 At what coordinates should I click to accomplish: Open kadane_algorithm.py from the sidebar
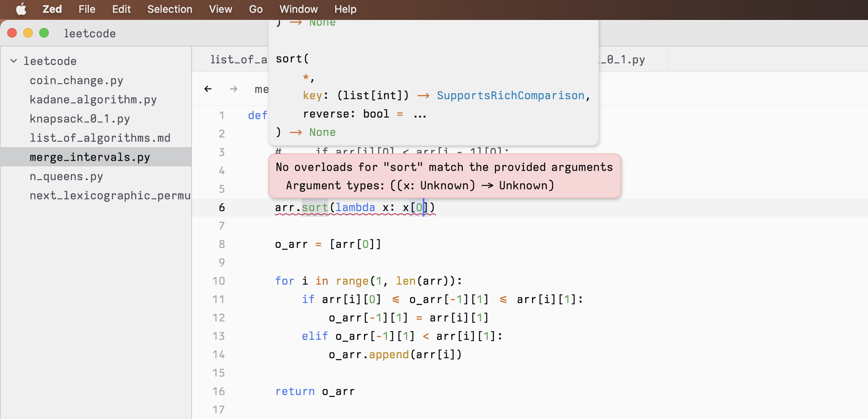tap(93, 99)
